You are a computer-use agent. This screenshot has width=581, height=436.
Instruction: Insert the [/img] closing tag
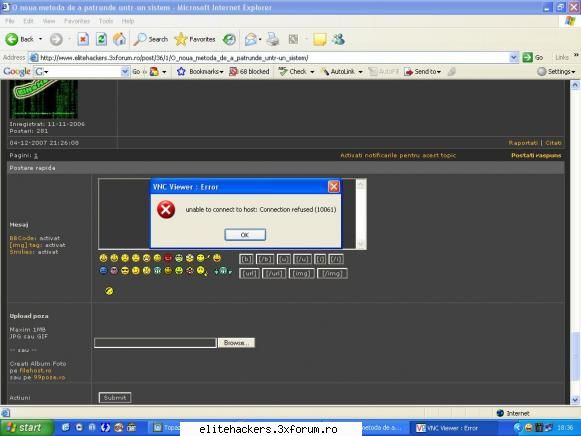coord(332,273)
